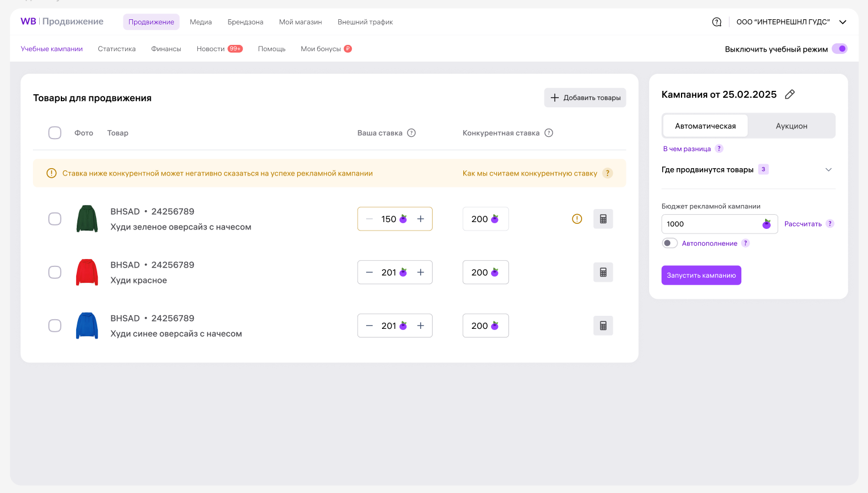Click the Добавить товары button

coord(585,98)
